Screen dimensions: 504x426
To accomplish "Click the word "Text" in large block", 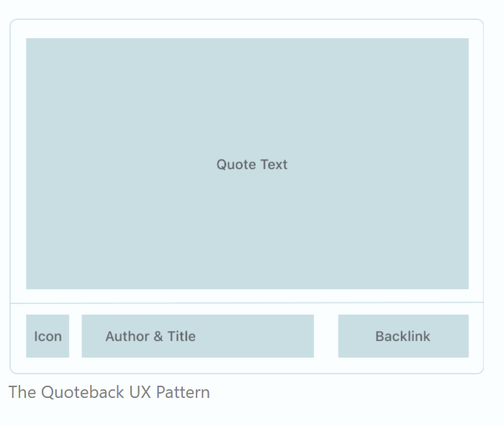I will (x=274, y=165).
